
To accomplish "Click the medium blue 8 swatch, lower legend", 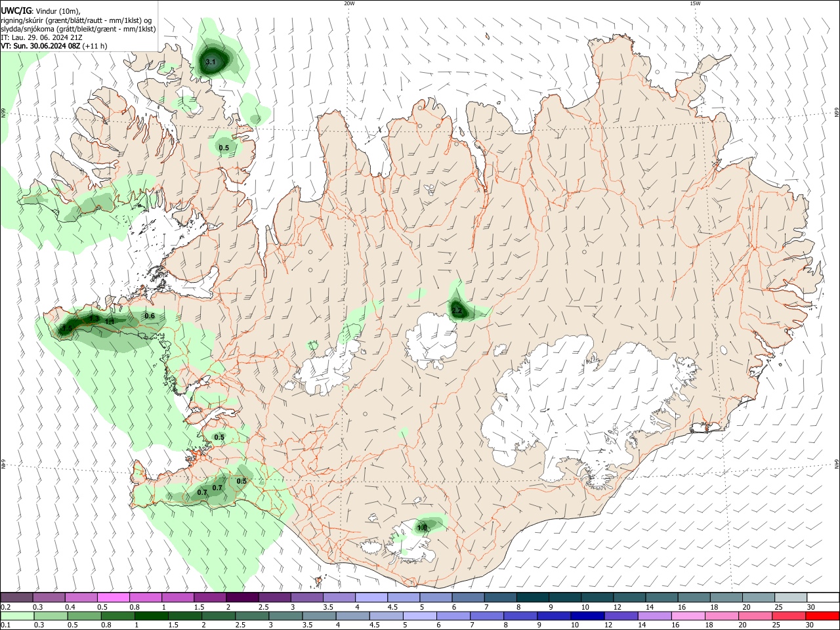I will click(520, 616).
